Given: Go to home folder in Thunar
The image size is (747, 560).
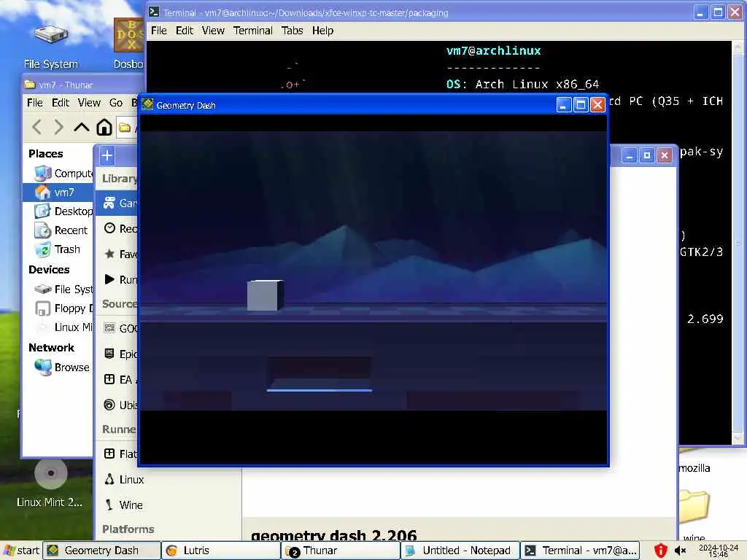Looking at the screenshot, I should tap(104, 127).
